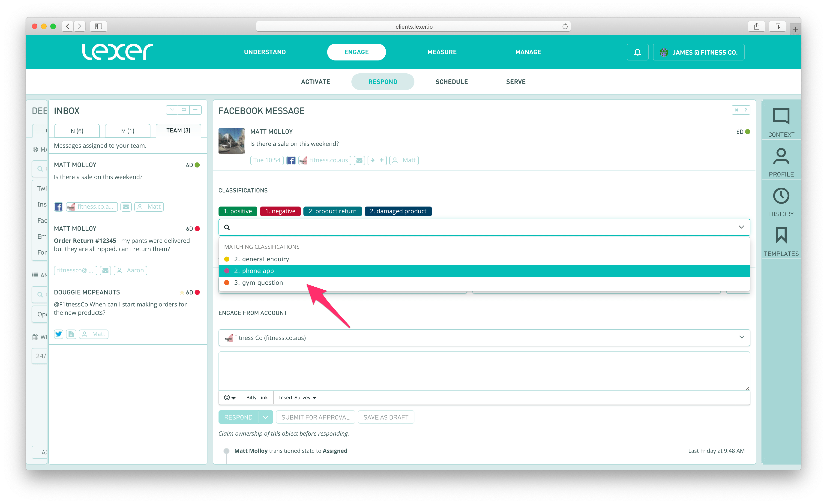Select the TEAM (3) inbox tab
The height and width of the screenshot is (504, 827).
[178, 131]
